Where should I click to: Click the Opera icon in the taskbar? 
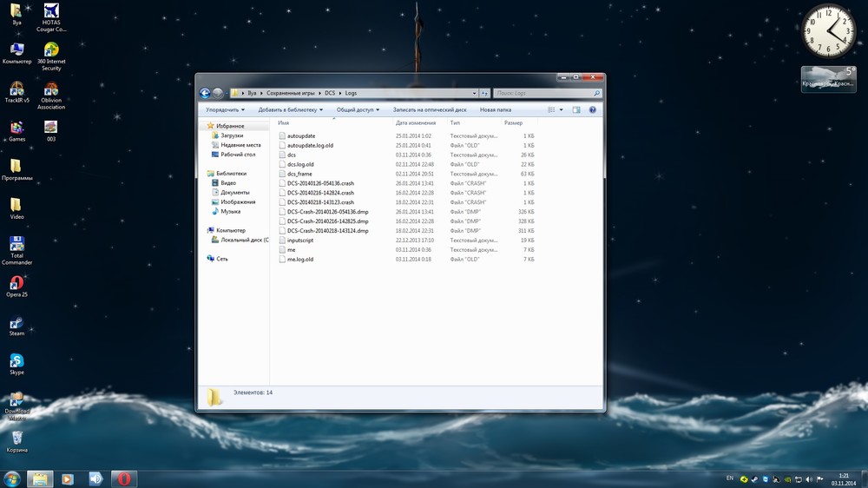click(124, 478)
